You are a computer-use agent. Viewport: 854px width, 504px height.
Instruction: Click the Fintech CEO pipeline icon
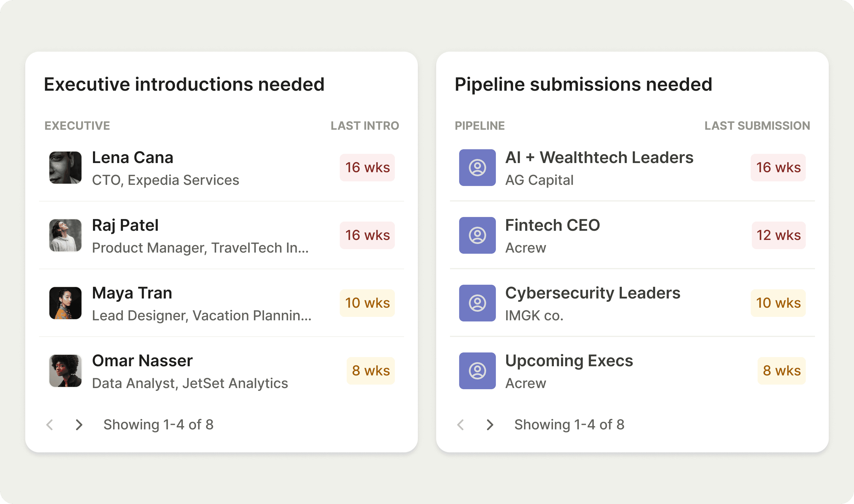pos(477,235)
